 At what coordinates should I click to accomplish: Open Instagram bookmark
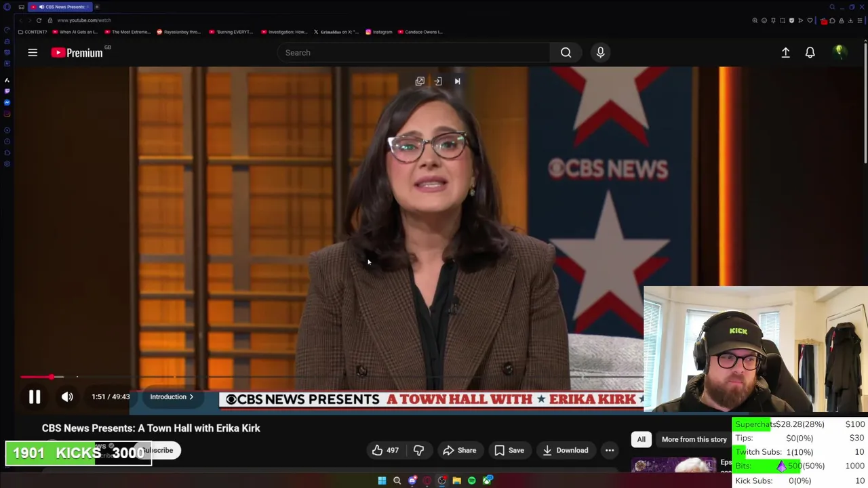[379, 32]
